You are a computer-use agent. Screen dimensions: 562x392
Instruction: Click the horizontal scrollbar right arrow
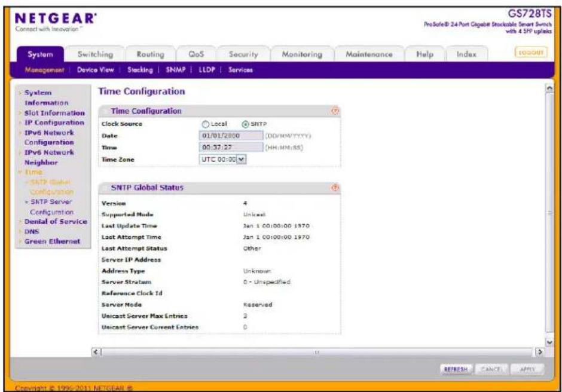point(539,352)
